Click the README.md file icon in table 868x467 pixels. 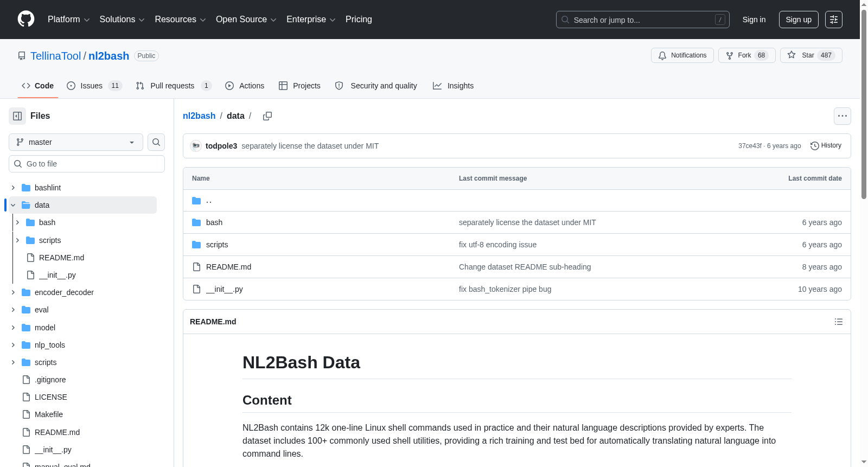(x=196, y=267)
